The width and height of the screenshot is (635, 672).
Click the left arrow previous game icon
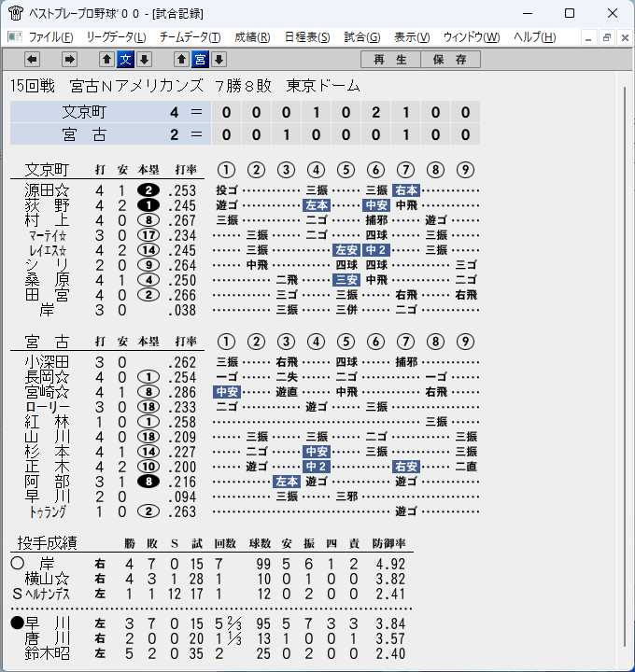(32, 59)
